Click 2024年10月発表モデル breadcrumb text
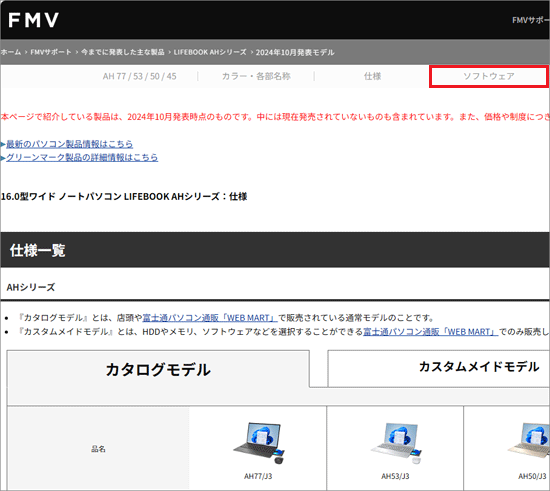The image size is (550, 491). click(x=295, y=53)
